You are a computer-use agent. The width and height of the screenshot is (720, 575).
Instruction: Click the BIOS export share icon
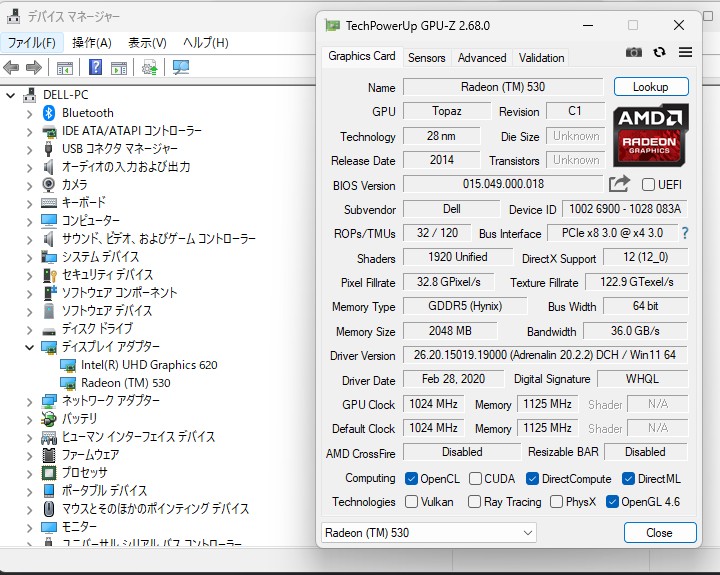pos(619,184)
